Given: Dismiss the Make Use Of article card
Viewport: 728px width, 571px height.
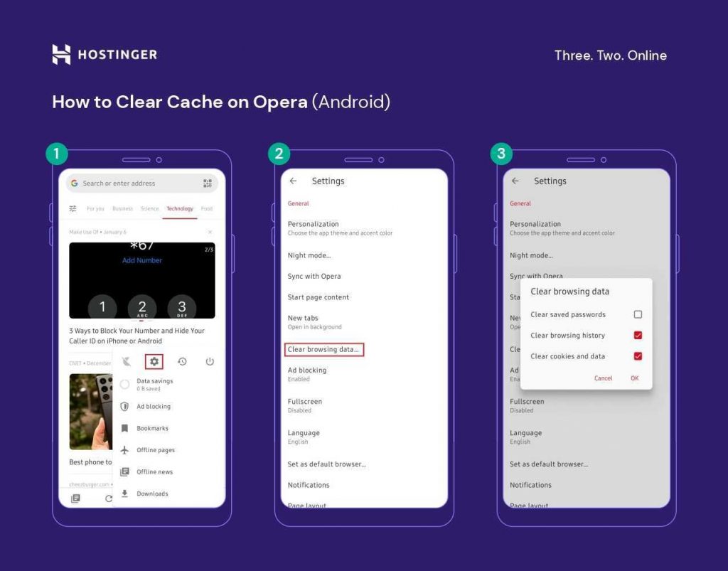Looking at the screenshot, I should coord(210,232).
